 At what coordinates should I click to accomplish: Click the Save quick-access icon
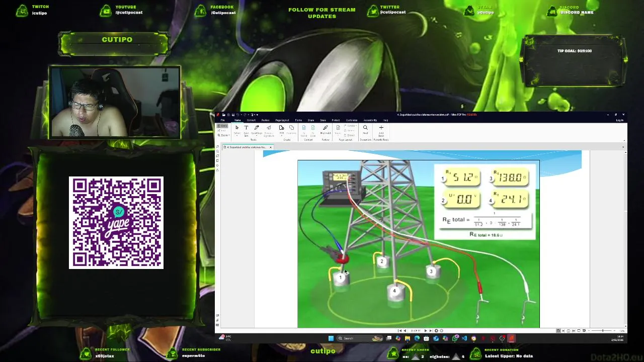pos(228,115)
